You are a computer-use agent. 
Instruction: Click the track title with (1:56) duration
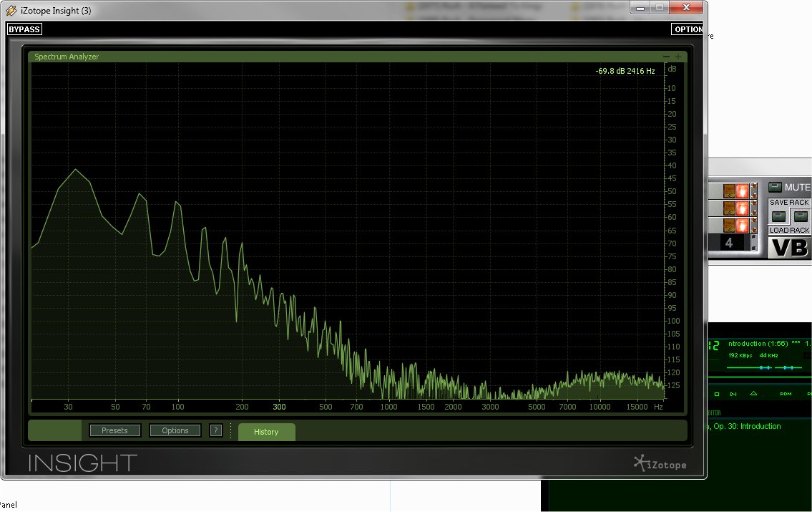758,344
